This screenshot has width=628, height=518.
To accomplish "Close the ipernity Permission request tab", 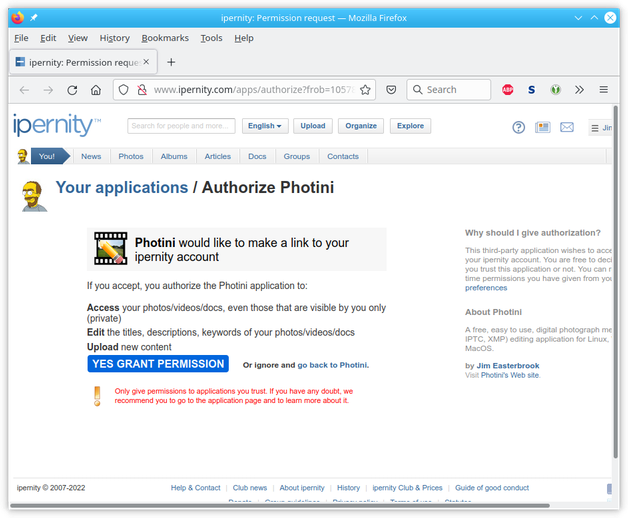I will 146,62.
